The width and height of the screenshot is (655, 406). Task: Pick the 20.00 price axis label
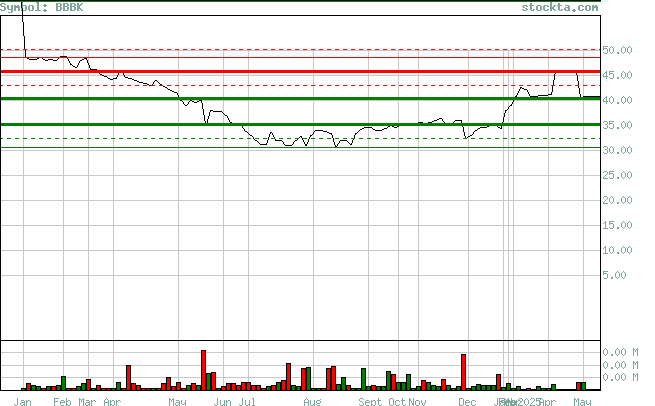617,200
